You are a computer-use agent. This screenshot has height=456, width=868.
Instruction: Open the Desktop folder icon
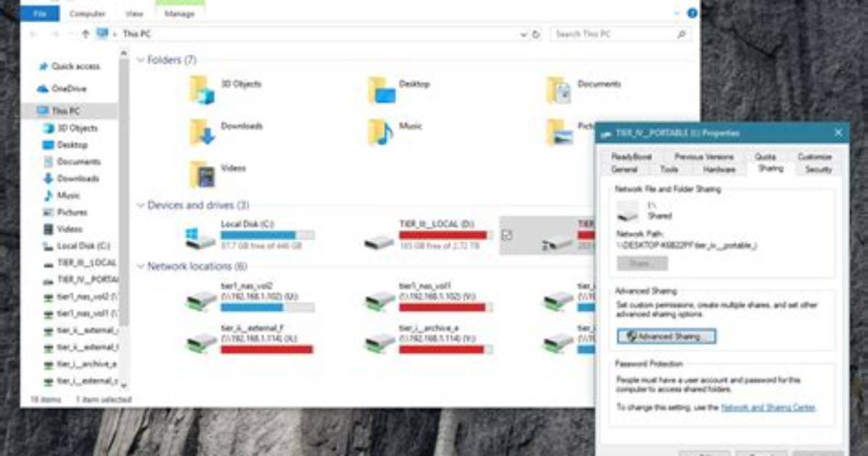point(382,90)
